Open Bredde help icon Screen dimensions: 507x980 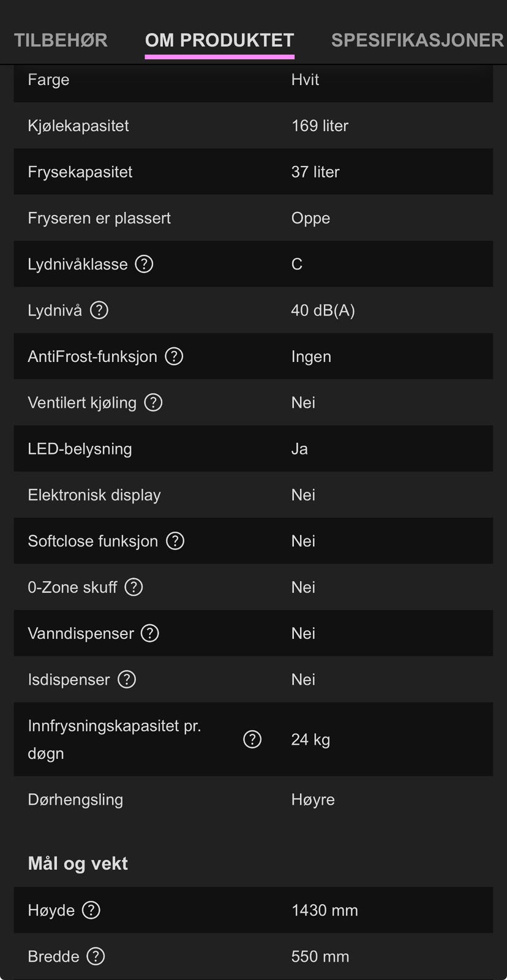point(96,956)
